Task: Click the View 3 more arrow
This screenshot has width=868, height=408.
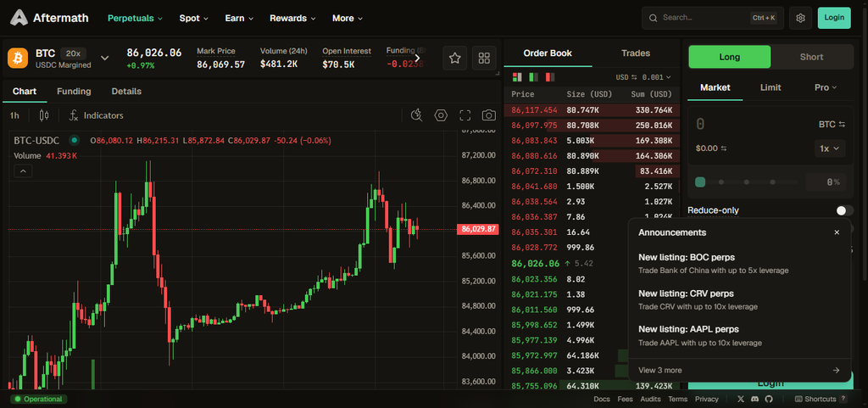Action: [836, 371]
